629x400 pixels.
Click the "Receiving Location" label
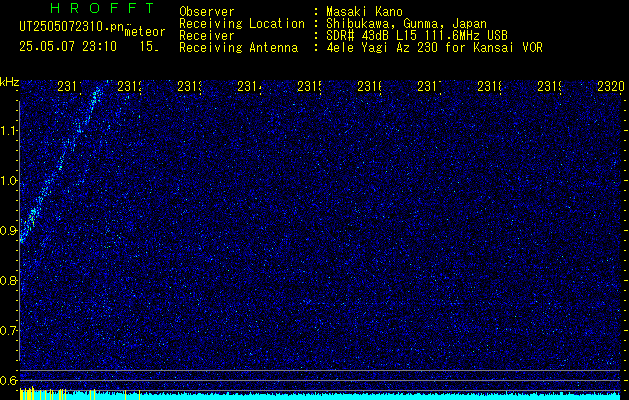[242, 24]
